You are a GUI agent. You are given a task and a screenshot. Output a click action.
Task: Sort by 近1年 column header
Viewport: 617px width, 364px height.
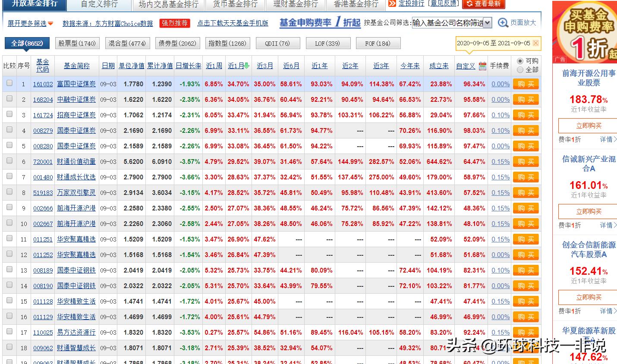tap(320, 66)
